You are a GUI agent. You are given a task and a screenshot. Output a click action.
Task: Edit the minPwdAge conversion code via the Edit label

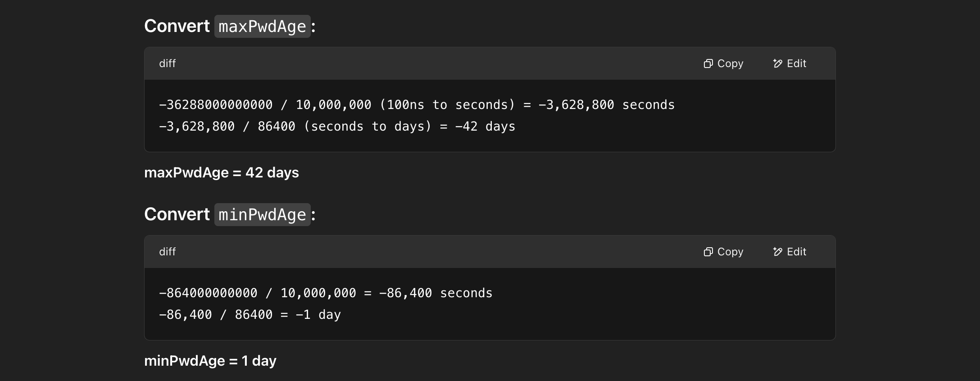point(796,252)
